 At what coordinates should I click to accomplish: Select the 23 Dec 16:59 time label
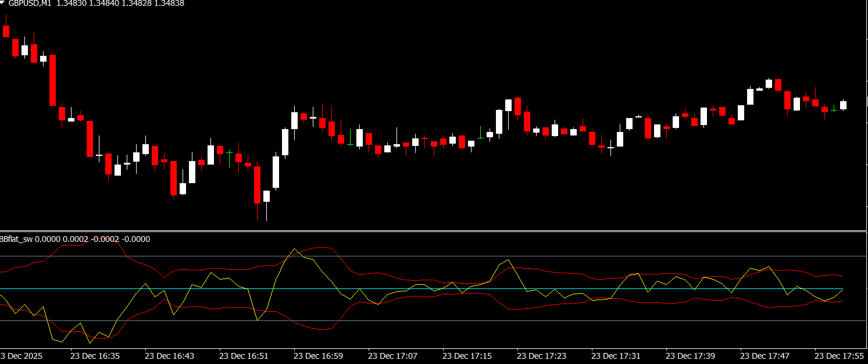(318, 355)
